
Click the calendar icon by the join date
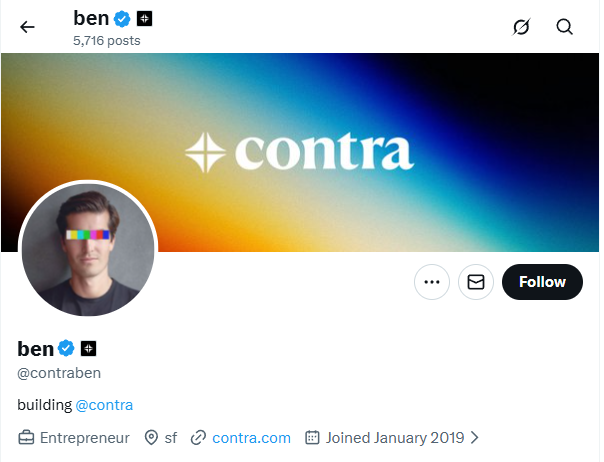311,437
